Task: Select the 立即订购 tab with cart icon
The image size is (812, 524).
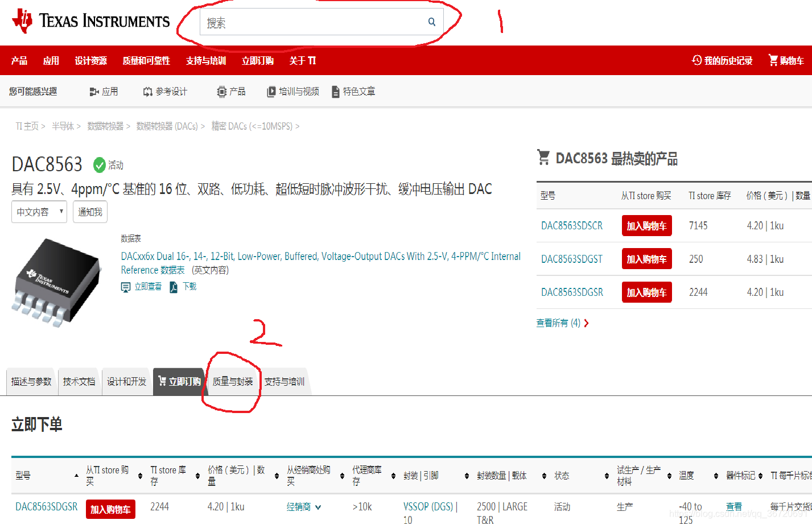Action: point(179,382)
